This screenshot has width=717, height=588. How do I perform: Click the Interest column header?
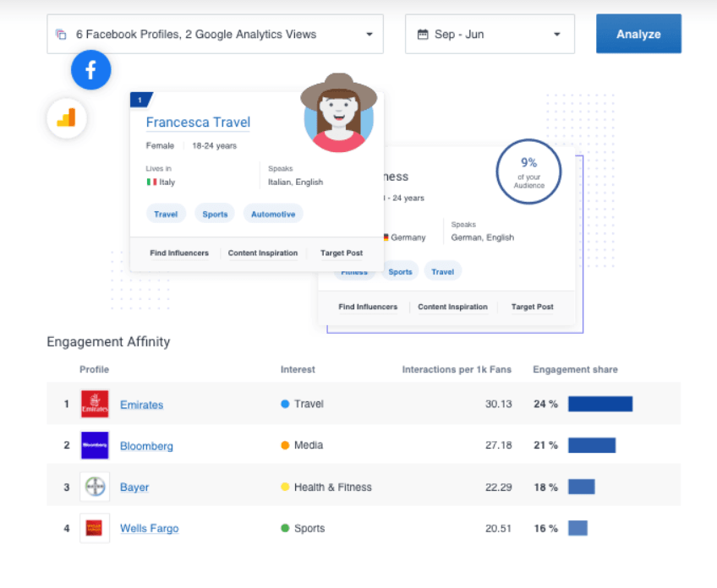click(x=298, y=369)
